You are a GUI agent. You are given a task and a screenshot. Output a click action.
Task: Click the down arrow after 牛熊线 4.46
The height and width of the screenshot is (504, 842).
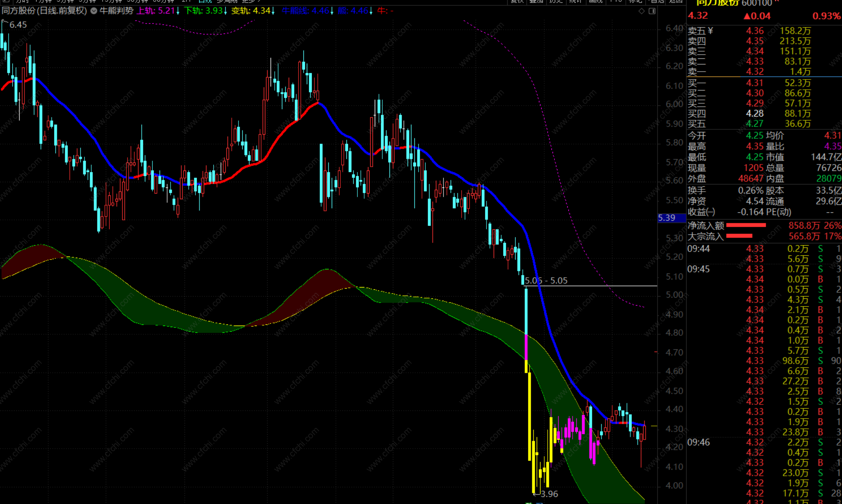(x=332, y=11)
